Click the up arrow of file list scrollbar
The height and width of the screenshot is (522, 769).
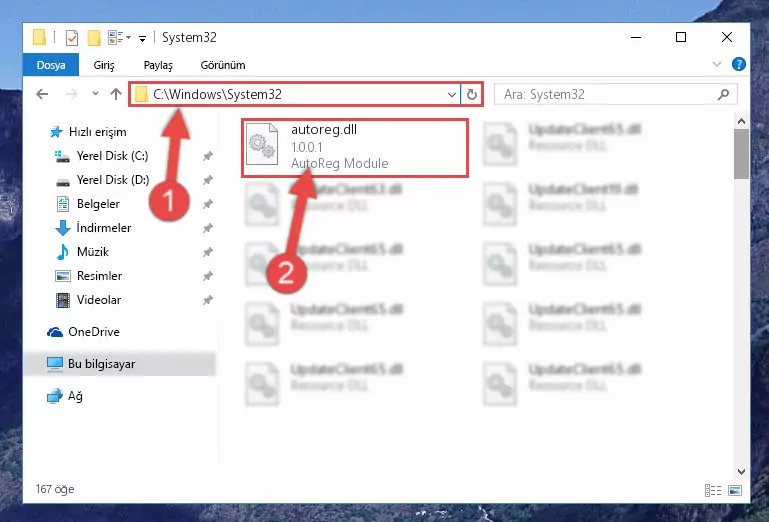(x=741, y=121)
